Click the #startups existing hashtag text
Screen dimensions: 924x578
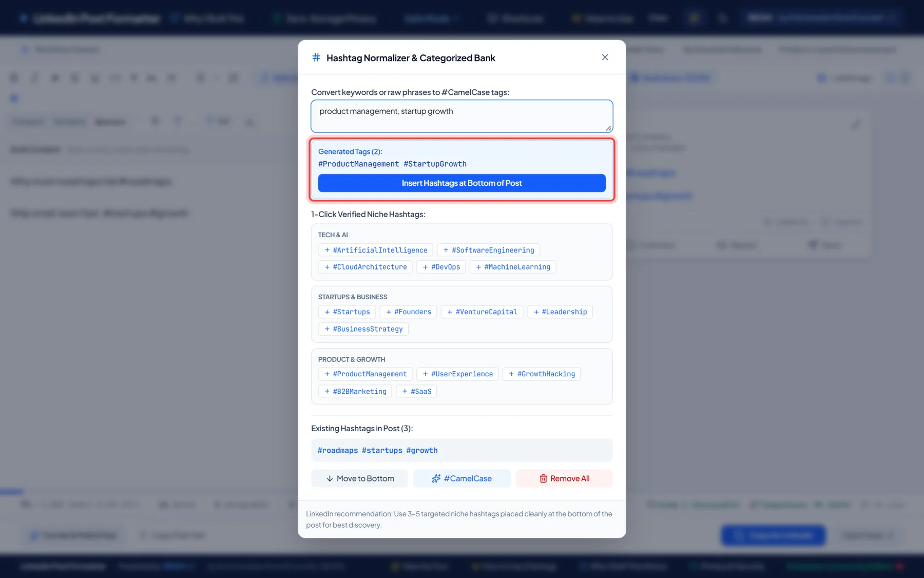382,450
